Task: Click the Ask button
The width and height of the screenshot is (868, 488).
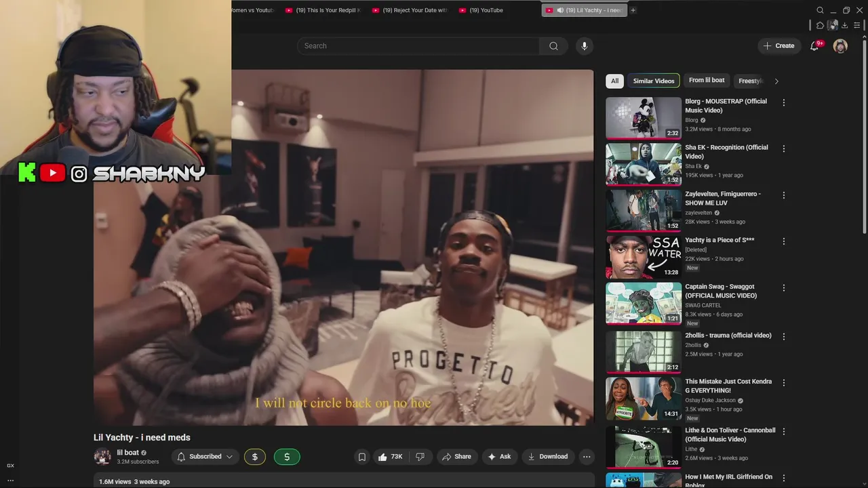Action: click(x=499, y=457)
